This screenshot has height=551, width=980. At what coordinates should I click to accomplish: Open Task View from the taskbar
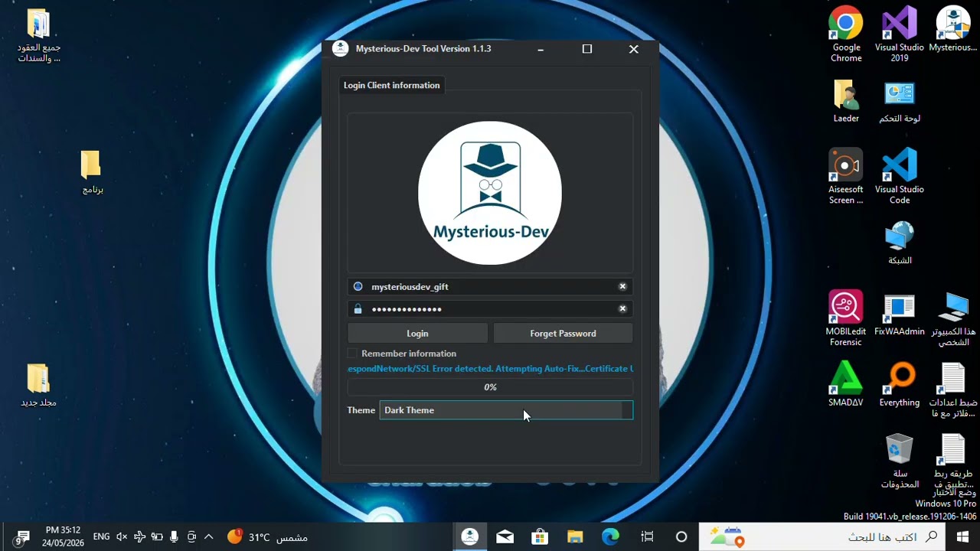pos(647,536)
